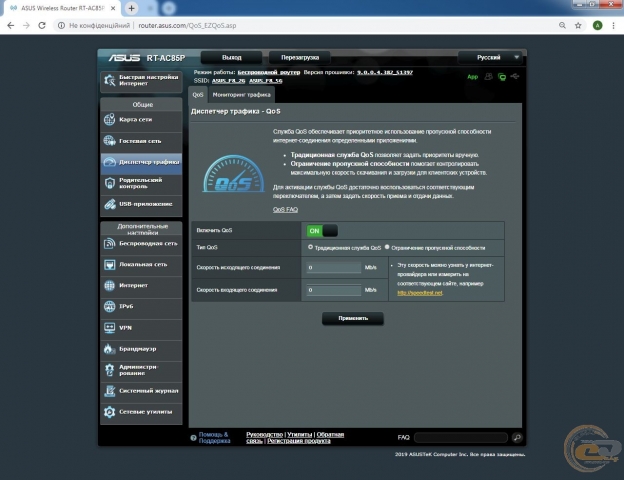The image size is (624, 480).
Task: Click the Wireless network icon
Action: [x=109, y=243]
